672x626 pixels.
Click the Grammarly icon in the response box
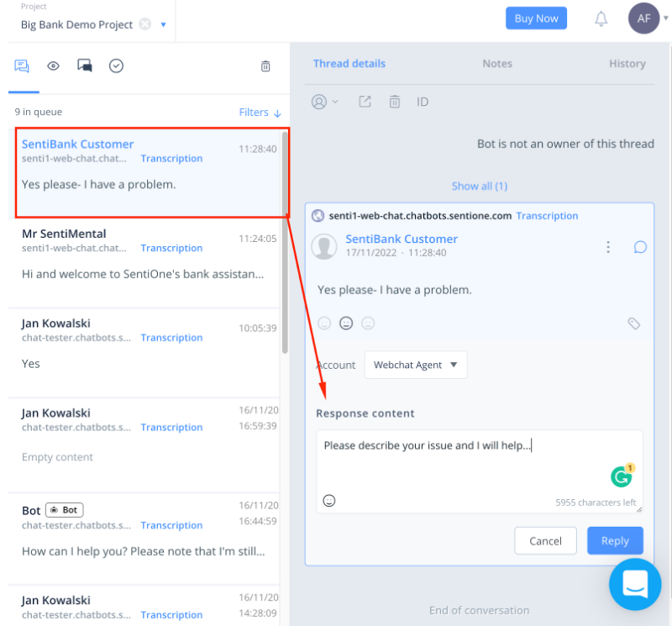click(622, 476)
